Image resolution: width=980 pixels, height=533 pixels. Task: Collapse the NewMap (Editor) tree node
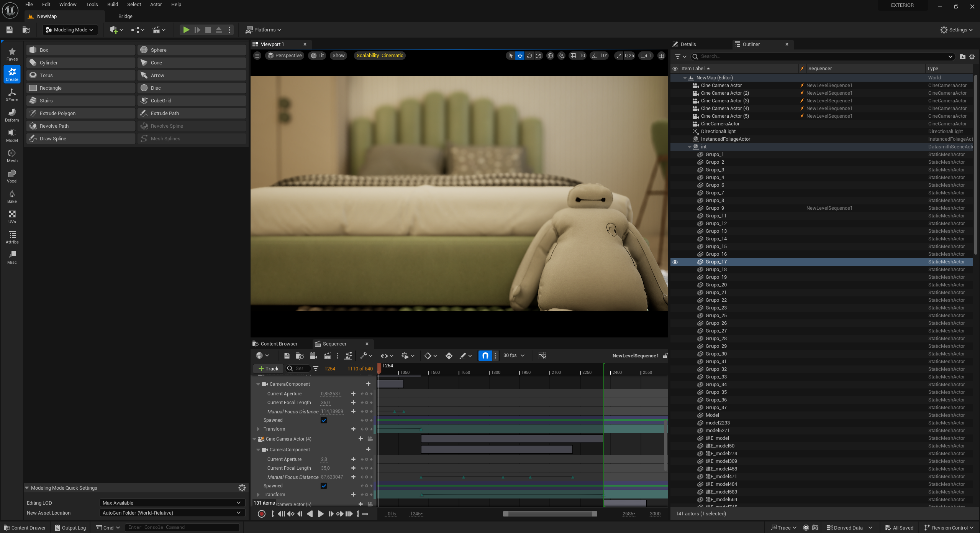pos(685,78)
